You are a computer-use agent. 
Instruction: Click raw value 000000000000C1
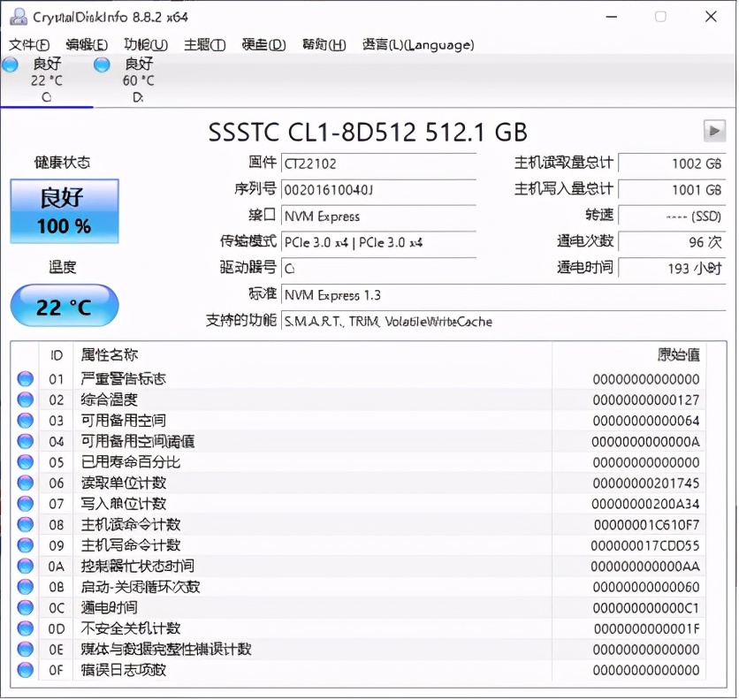coord(645,607)
